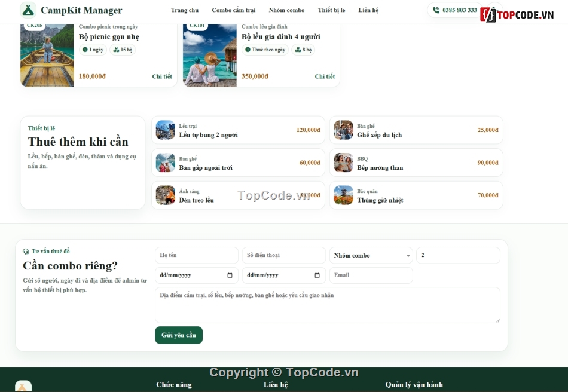Viewport: 568px width, 392px height.
Task: Click the headset icon beside Tư vấn thuê đồ
Action: tap(26, 251)
